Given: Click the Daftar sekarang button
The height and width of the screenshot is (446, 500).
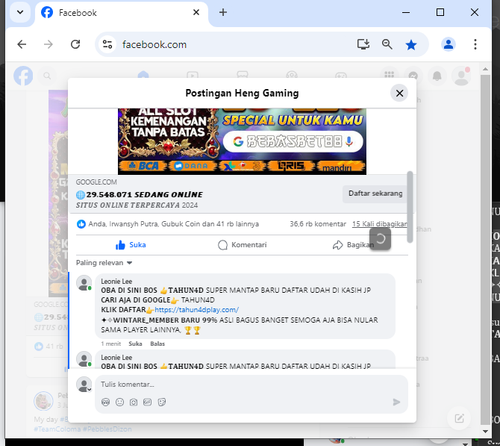Looking at the screenshot, I should (x=375, y=194).
